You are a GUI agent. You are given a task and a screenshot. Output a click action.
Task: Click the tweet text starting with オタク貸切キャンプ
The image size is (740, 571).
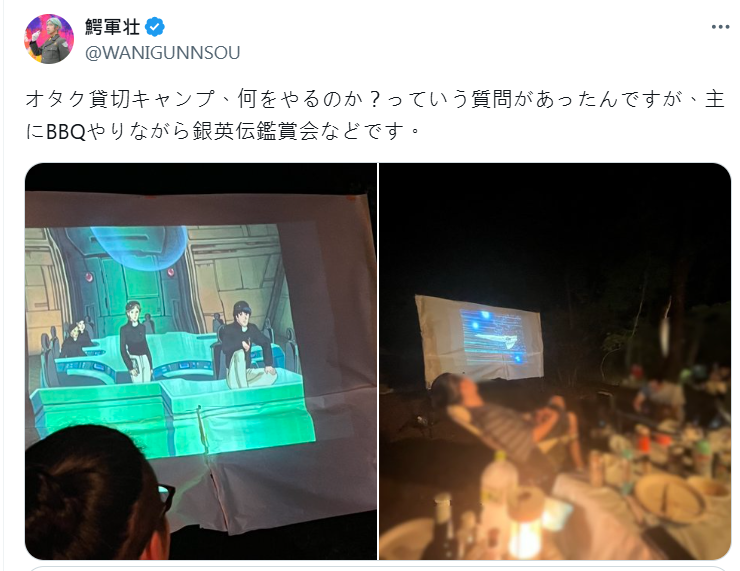point(375,115)
